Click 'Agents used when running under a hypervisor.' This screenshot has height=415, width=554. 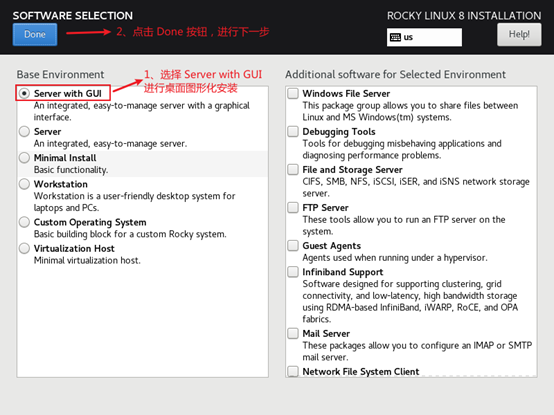pyautogui.click(x=395, y=258)
